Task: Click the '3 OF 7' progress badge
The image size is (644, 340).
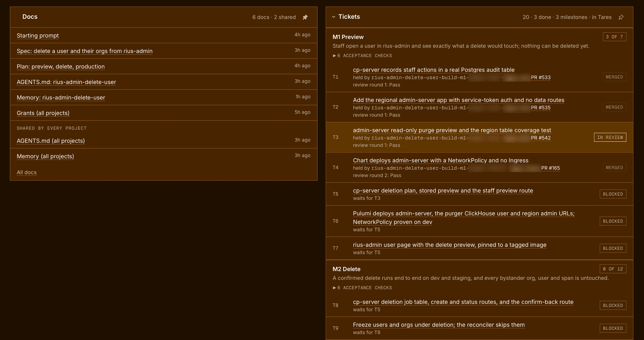Action: [614, 37]
